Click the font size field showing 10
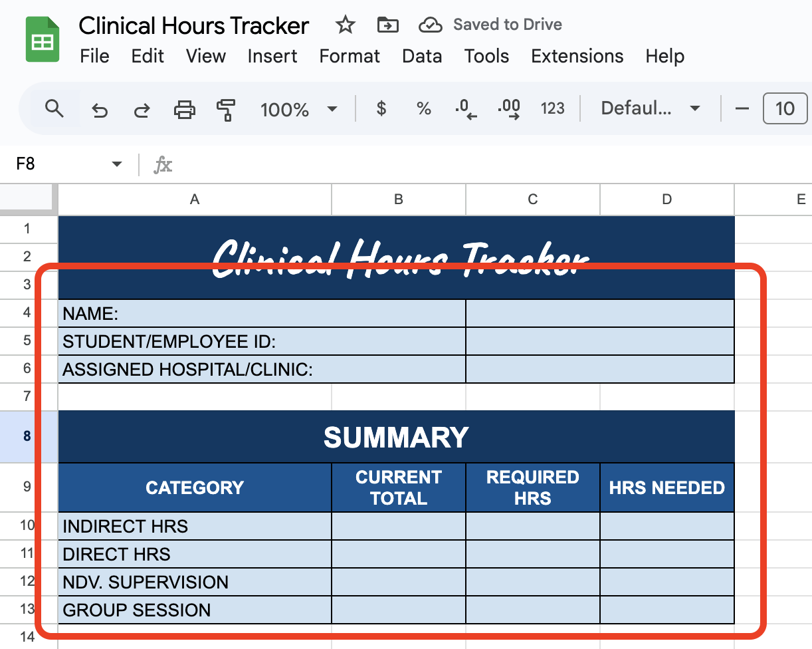812x649 pixels. [x=785, y=108]
